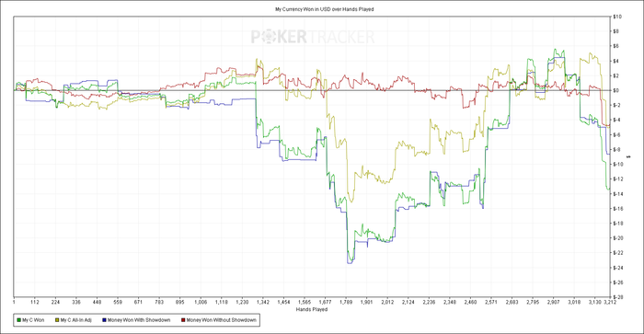This screenshot has width=644, height=334.
Task: Click the 3,130 tick on hands axis
Action: click(x=595, y=303)
